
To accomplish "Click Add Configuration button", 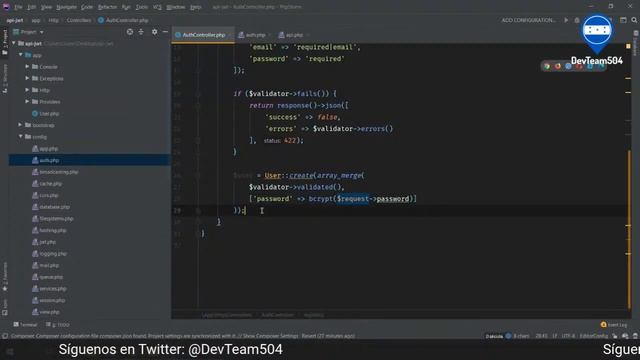I will 529,20.
